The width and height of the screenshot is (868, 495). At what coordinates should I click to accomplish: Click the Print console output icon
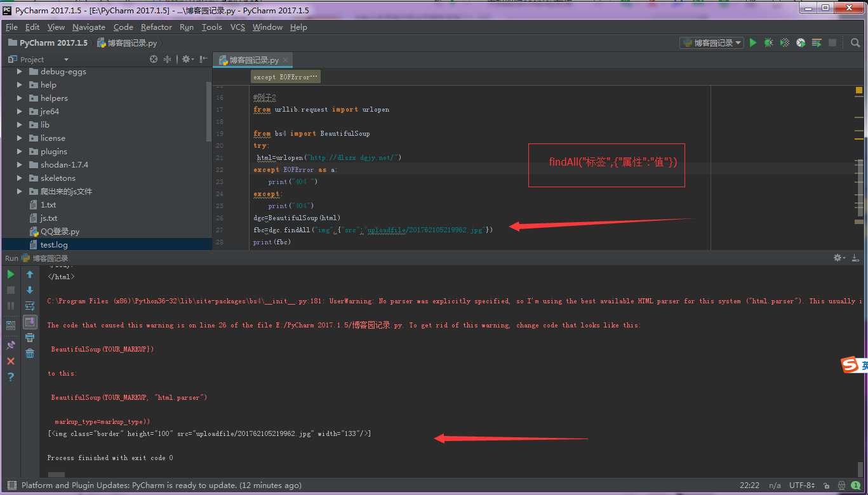coord(30,338)
